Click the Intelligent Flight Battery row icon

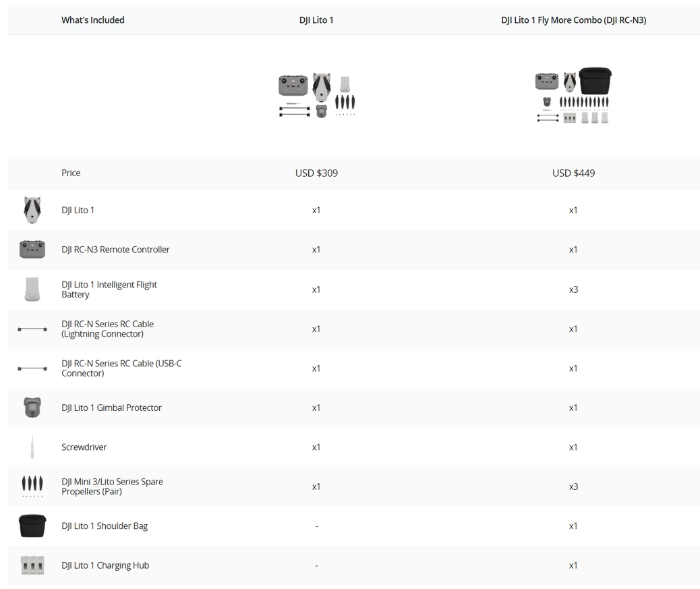[32, 289]
